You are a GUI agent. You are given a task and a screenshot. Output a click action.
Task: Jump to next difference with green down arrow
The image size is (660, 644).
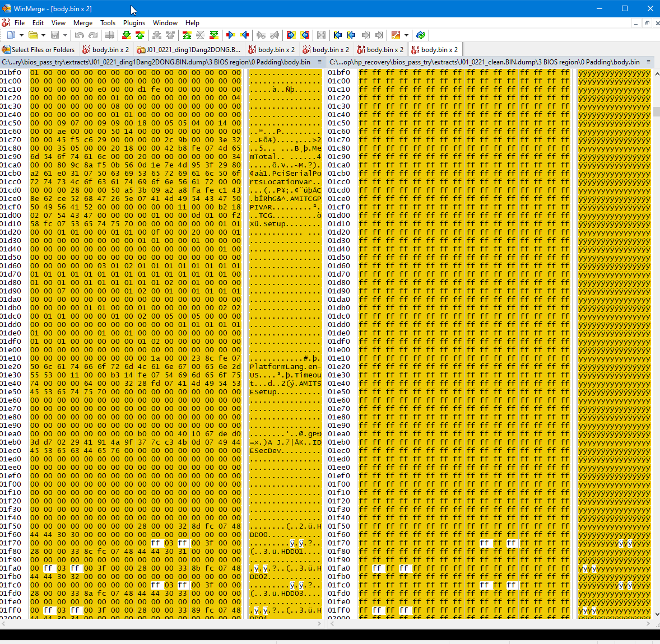tap(126, 35)
